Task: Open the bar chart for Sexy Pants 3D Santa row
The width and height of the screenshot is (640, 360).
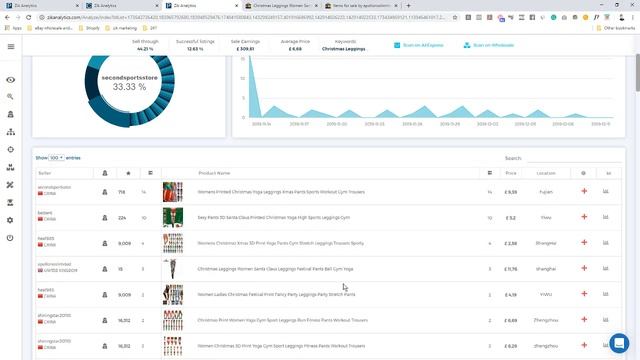Action: tap(606, 217)
